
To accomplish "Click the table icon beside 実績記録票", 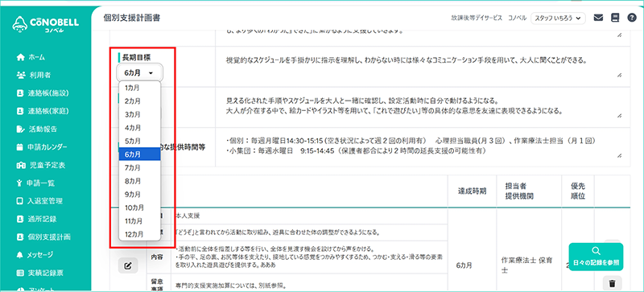I will [20, 273].
